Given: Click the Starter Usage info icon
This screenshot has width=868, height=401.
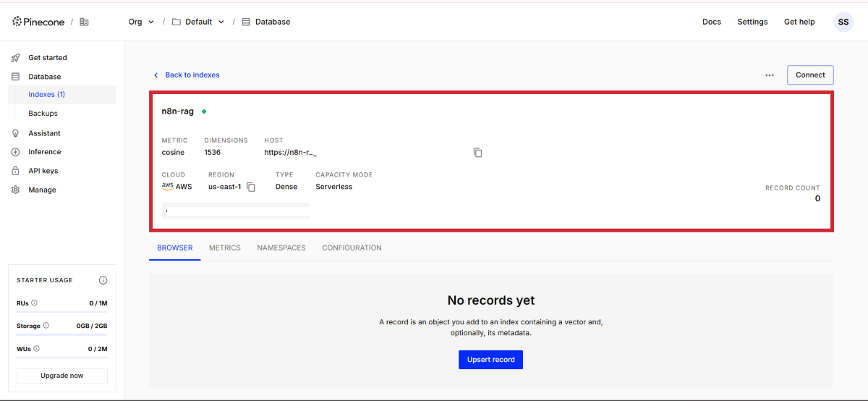Looking at the screenshot, I should pyautogui.click(x=103, y=280).
